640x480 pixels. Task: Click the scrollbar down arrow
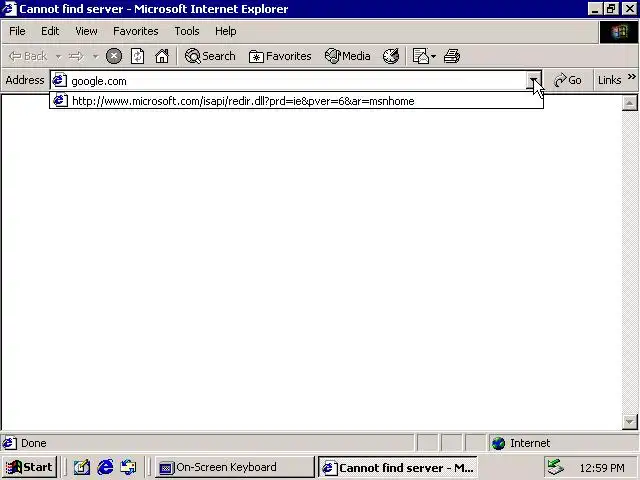(629, 421)
